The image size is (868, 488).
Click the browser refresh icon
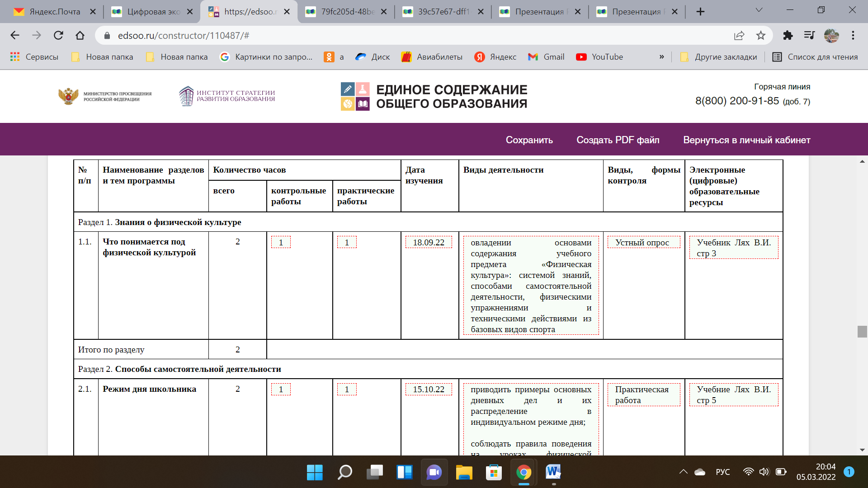coord(59,36)
